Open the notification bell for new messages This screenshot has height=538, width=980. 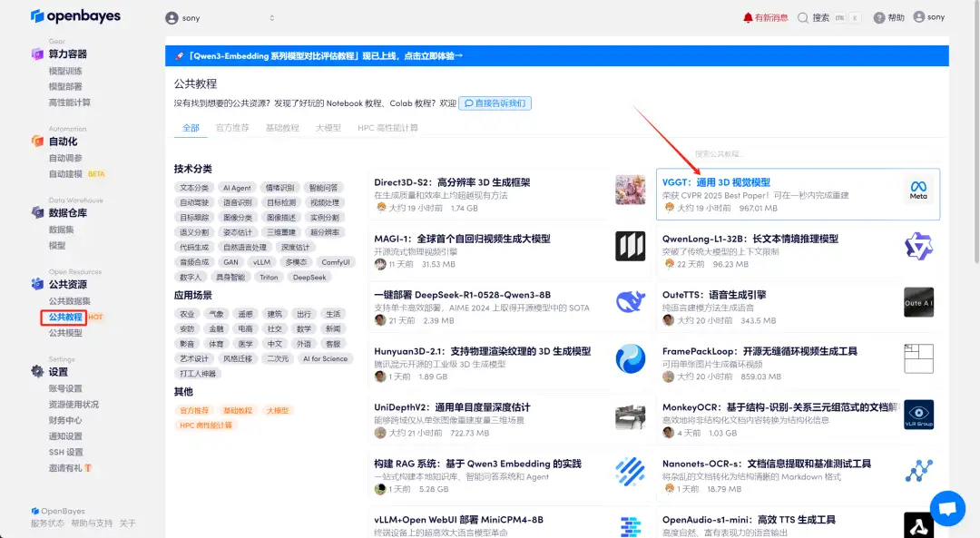click(748, 17)
